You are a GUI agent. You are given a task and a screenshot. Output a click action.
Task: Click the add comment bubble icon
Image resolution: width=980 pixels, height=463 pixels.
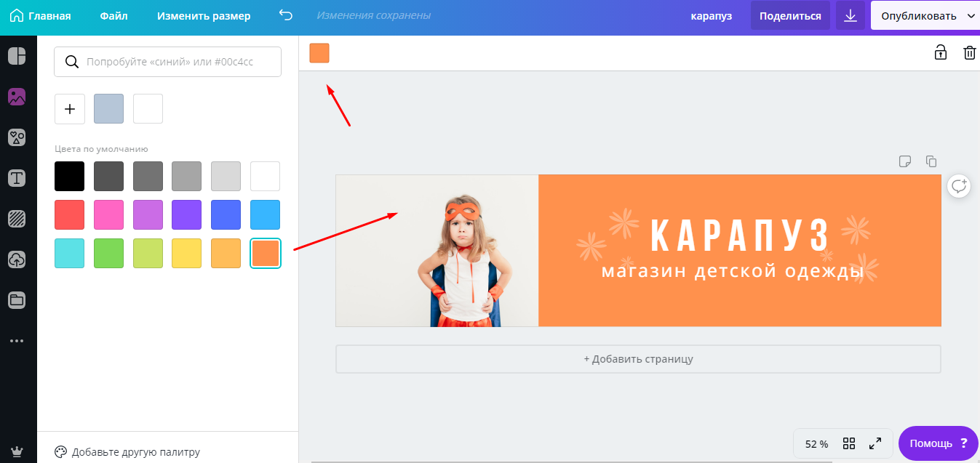pos(960,186)
